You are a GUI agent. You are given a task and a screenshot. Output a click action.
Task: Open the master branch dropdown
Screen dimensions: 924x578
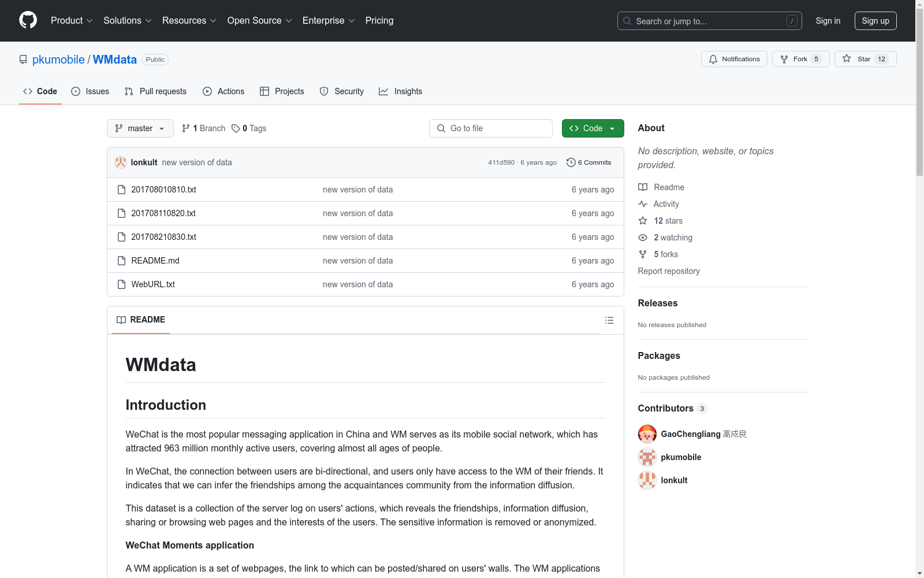tap(140, 128)
